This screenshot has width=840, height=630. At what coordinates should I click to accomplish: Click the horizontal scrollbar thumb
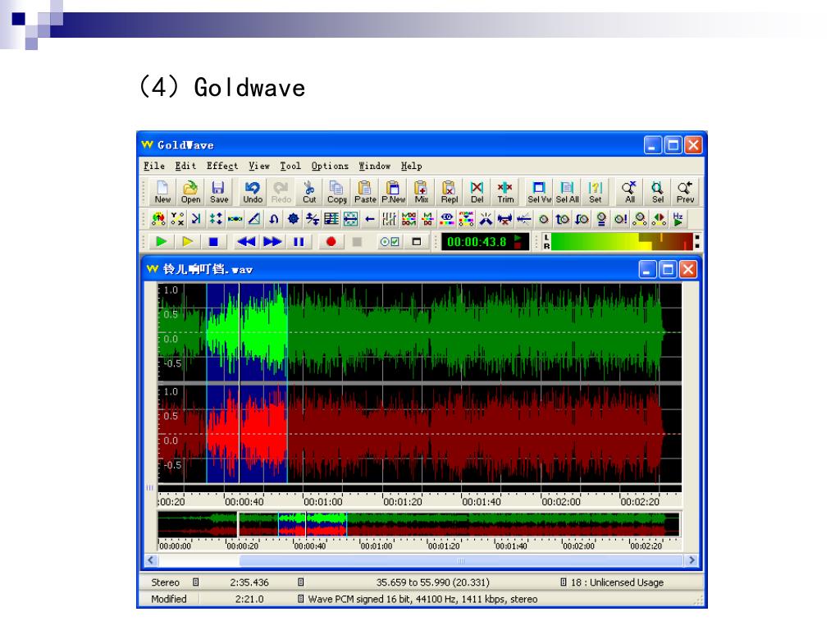(461, 560)
